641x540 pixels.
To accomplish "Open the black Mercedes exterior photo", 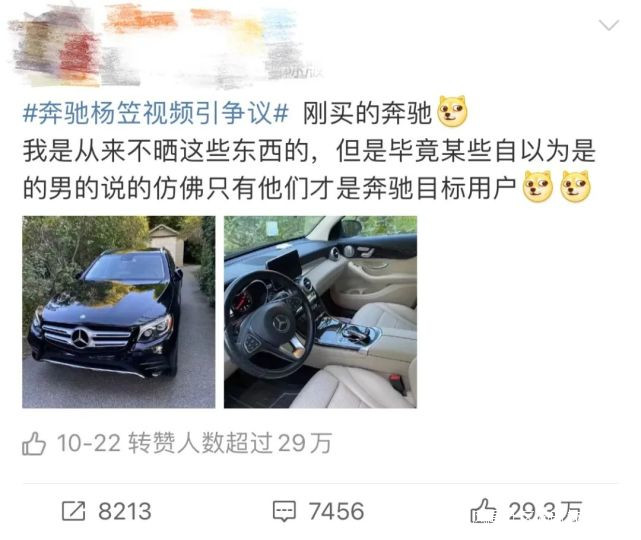I will coord(119,312).
